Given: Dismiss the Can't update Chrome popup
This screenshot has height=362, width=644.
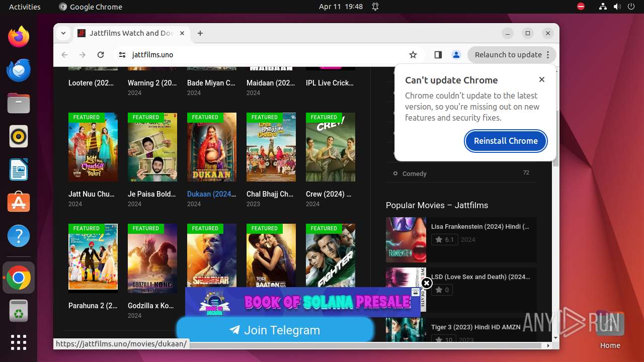Looking at the screenshot, I should 542,79.
